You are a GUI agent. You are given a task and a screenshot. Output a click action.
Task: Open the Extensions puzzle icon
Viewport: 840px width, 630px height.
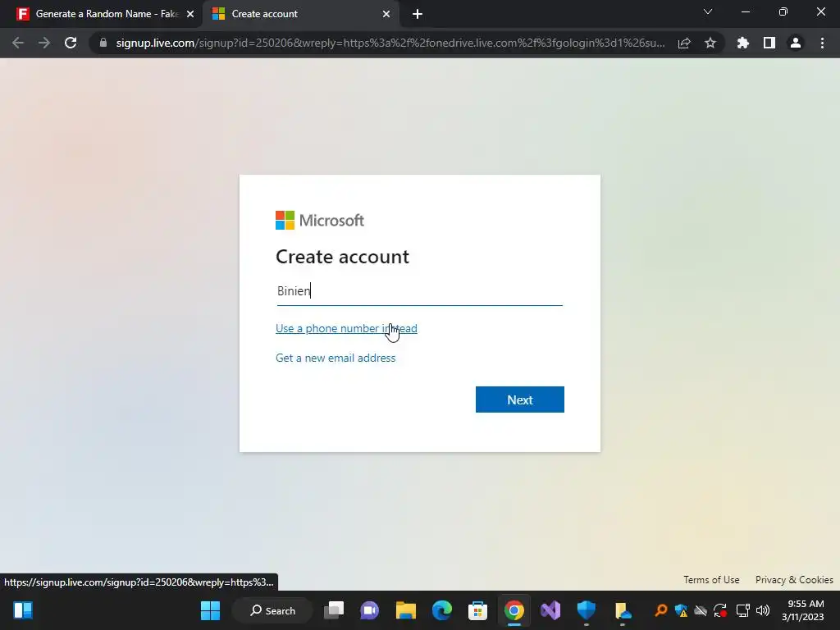742,43
